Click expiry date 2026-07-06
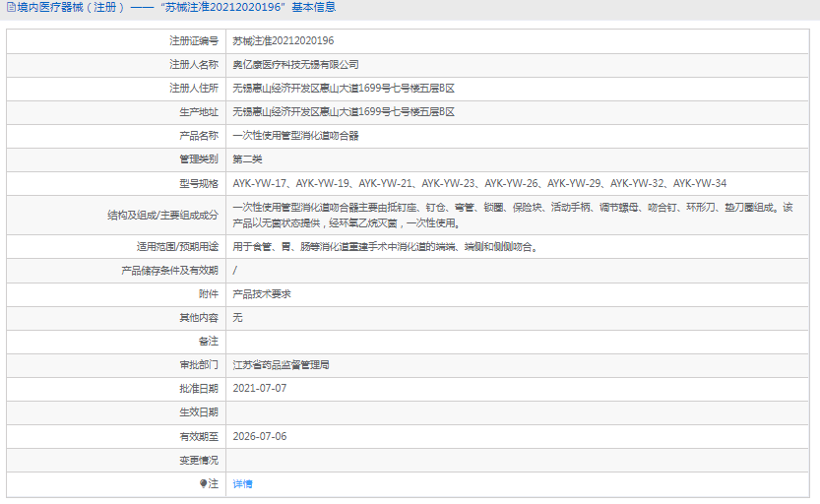The image size is (820, 504). (260, 436)
